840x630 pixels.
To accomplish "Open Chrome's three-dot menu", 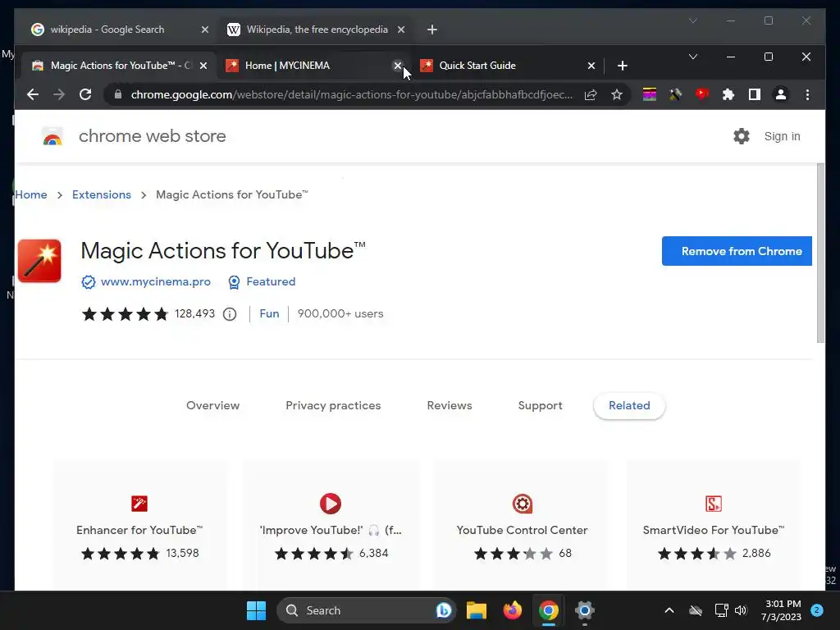I will pyautogui.click(x=807, y=95).
